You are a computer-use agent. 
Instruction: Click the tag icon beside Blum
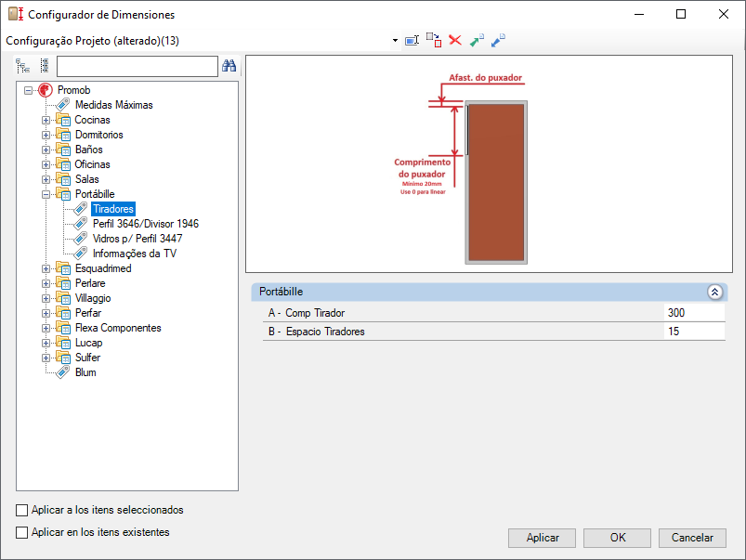tap(63, 372)
